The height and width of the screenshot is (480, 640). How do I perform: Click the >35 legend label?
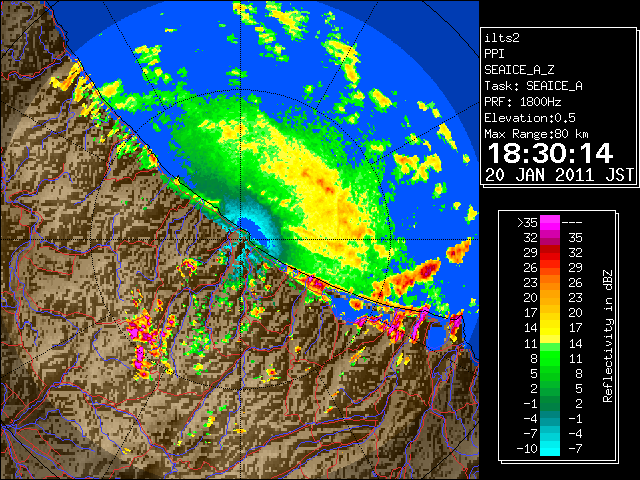pos(527,222)
